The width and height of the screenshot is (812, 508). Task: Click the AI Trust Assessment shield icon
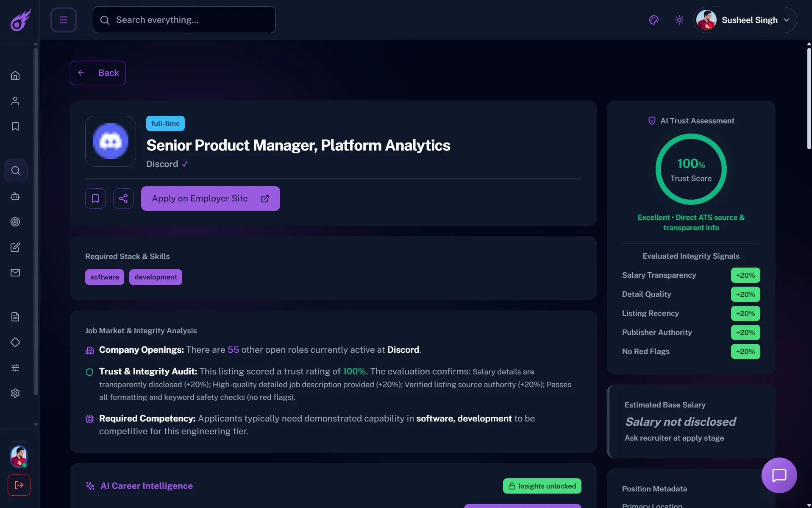pos(652,121)
